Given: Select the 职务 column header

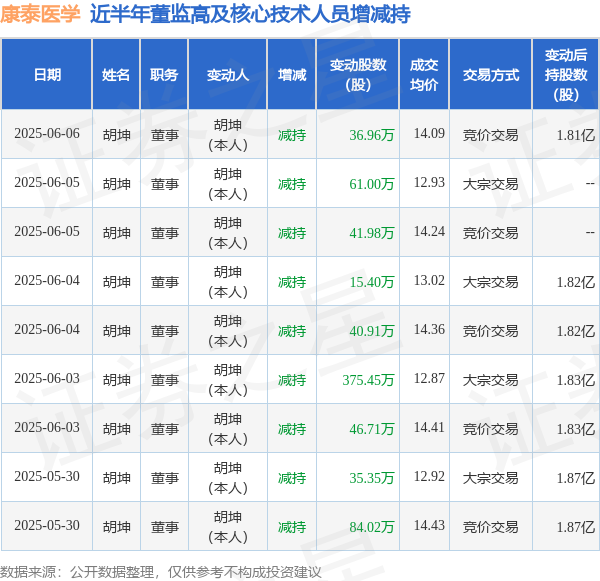Looking at the screenshot, I should pos(164,75).
